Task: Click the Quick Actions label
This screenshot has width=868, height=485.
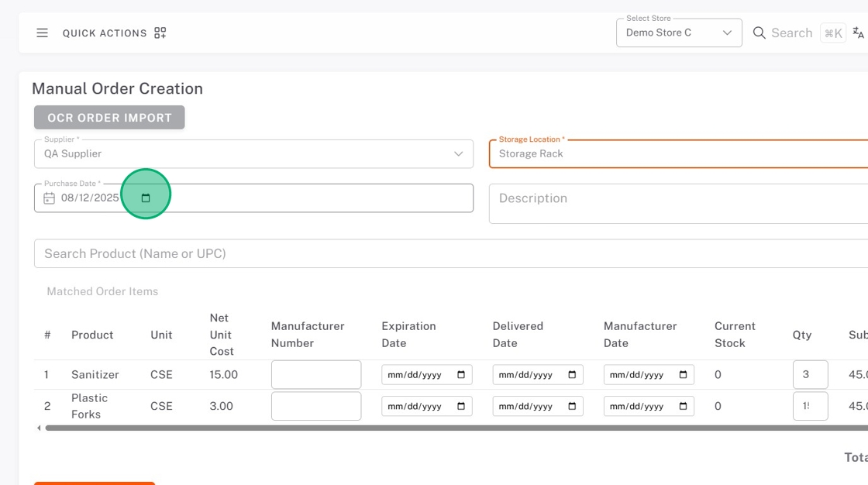Action: pyautogui.click(x=105, y=33)
